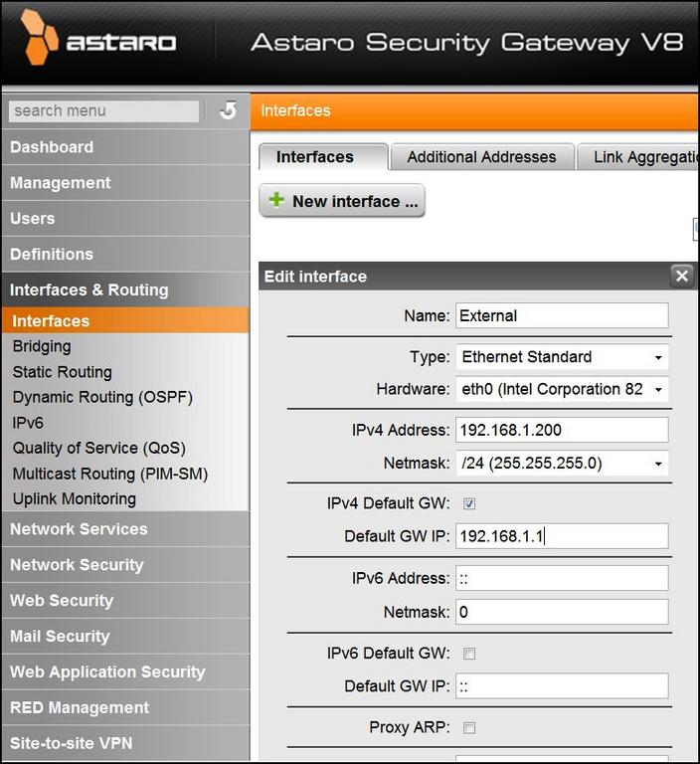The height and width of the screenshot is (764, 700).
Task: Open the Link Aggregation tab
Action: tap(640, 157)
